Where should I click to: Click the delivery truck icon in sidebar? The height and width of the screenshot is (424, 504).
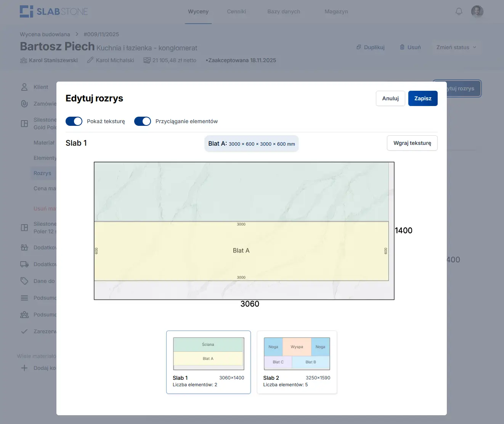(x=24, y=264)
